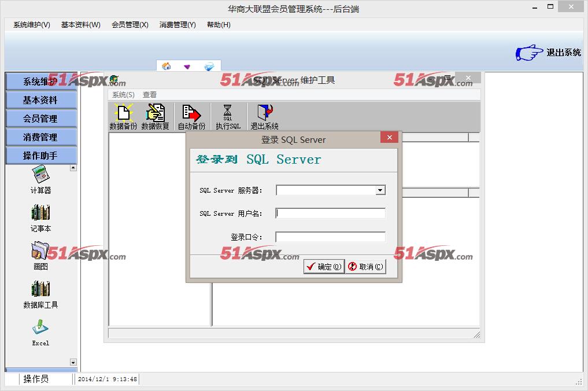The width and height of the screenshot is (588, 391).
Task: Minimize the main application window
Action: pyautogui.click(x=535, y=7)
